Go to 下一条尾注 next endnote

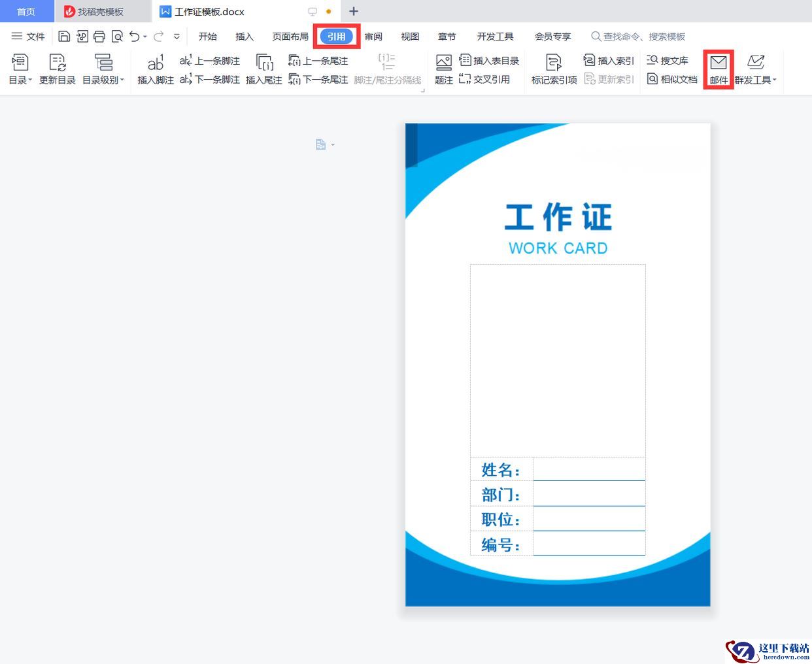point(318,79)
